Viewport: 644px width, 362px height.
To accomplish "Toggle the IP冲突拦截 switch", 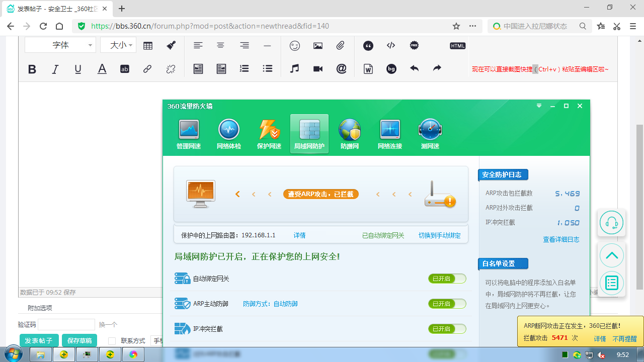I will 447,329.
